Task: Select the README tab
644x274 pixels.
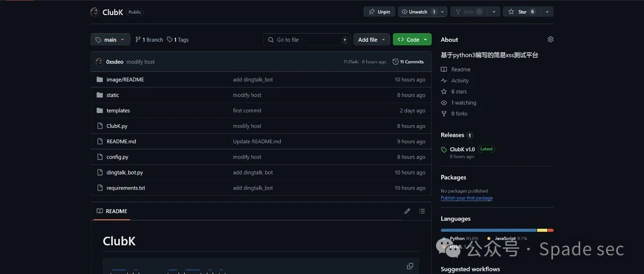Action: [x=112, y=211]
